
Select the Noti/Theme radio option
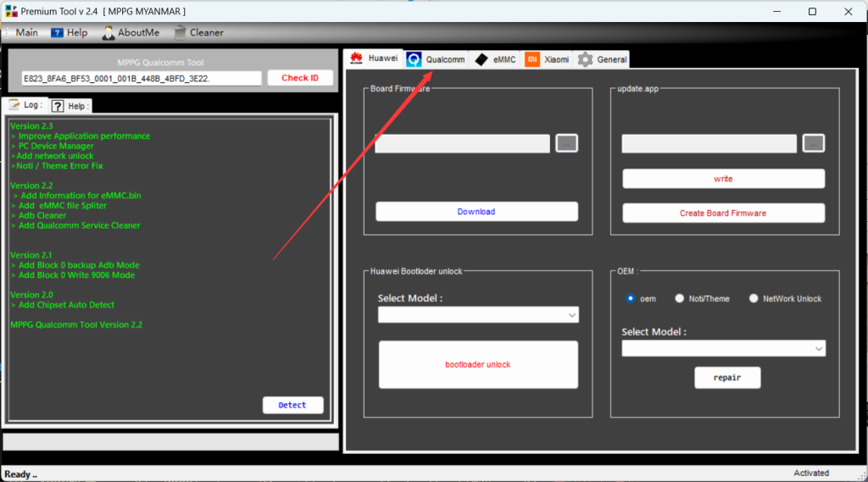click(x=680, y=298)
